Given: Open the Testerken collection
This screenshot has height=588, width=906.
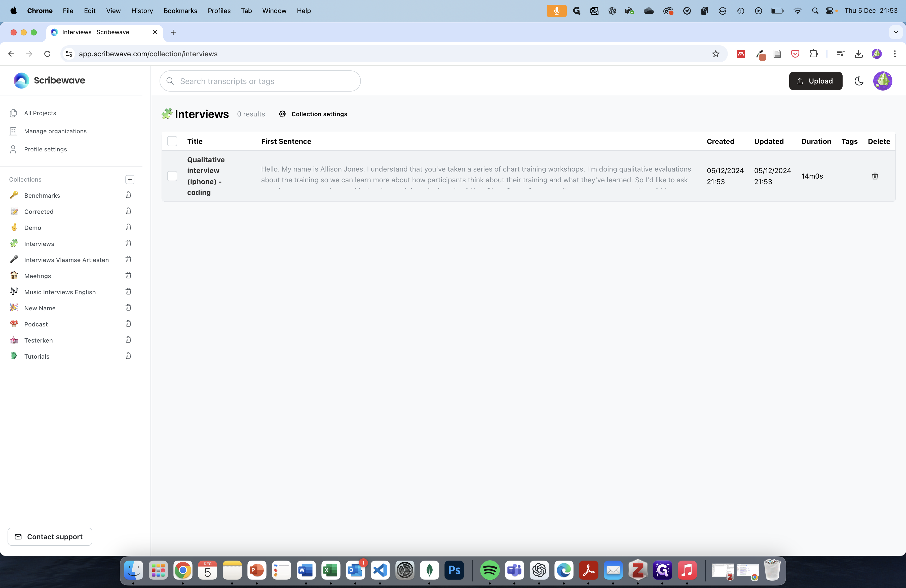Looking at the screenshot, I should pos(39,340).
